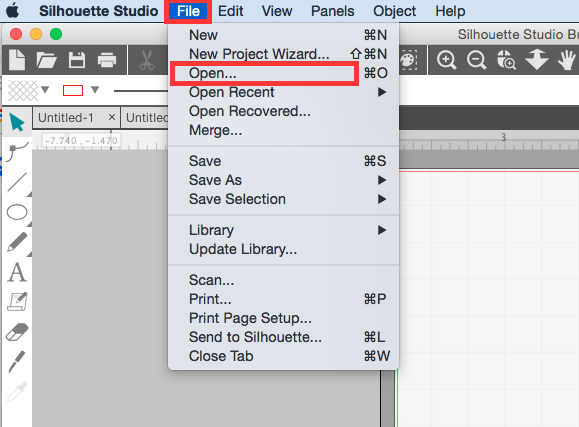Select the Ellipse drawing tool
The width and height of the screenshot is (579, 427).
pos(17,212)
